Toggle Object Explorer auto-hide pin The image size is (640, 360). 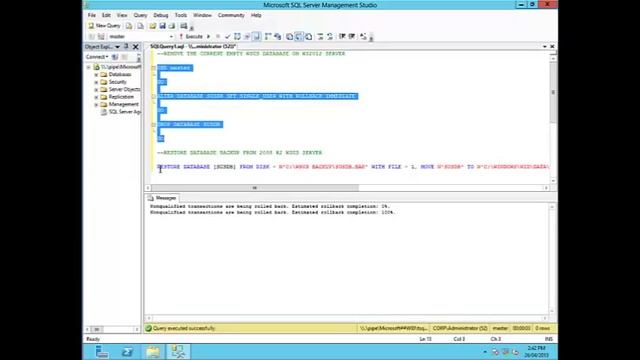tap(127, 47)
